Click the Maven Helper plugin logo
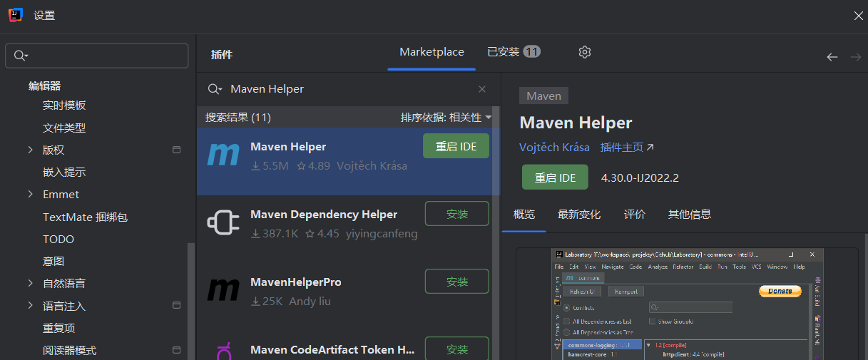The height and width of the screenshot is (360, 868). (223, 155)
